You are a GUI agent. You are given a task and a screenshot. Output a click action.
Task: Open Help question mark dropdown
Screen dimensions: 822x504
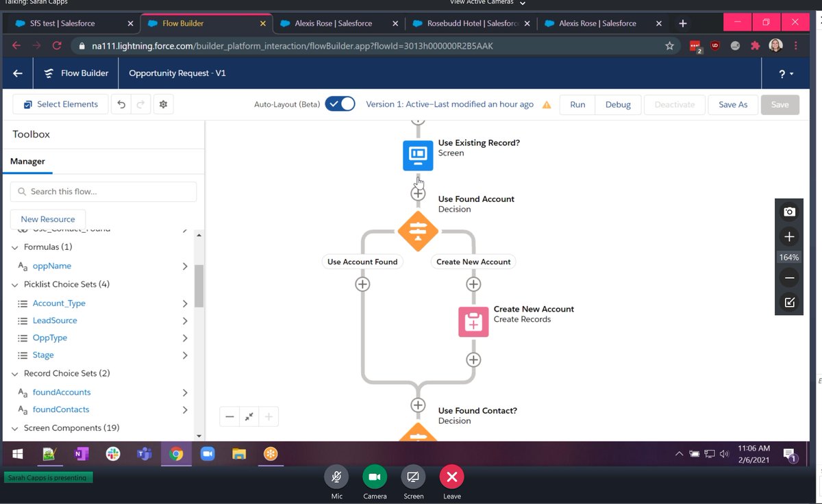tap(786, 73)
